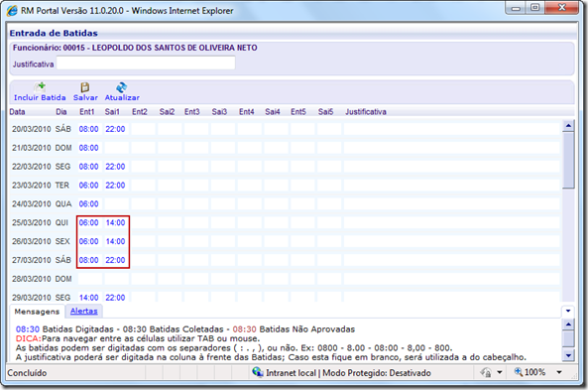588x390 pixels.
Task: Click empty Sai1 cell for 21/03/2010
Action: (x=116, y=148)
